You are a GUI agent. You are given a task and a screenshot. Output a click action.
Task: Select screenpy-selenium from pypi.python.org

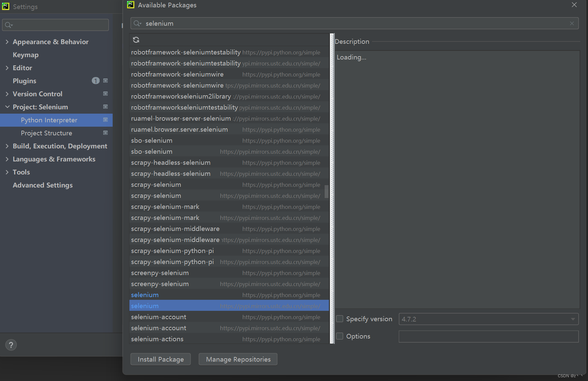[x=229, y=273]
